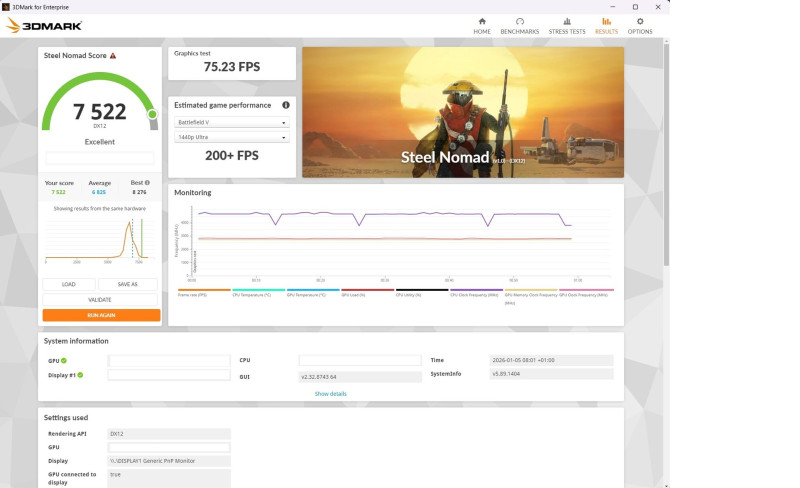Image resolution: width=800 pixels, height=488 pixels.
Task: Click the Excellent rating label
Action: (99, 142)
